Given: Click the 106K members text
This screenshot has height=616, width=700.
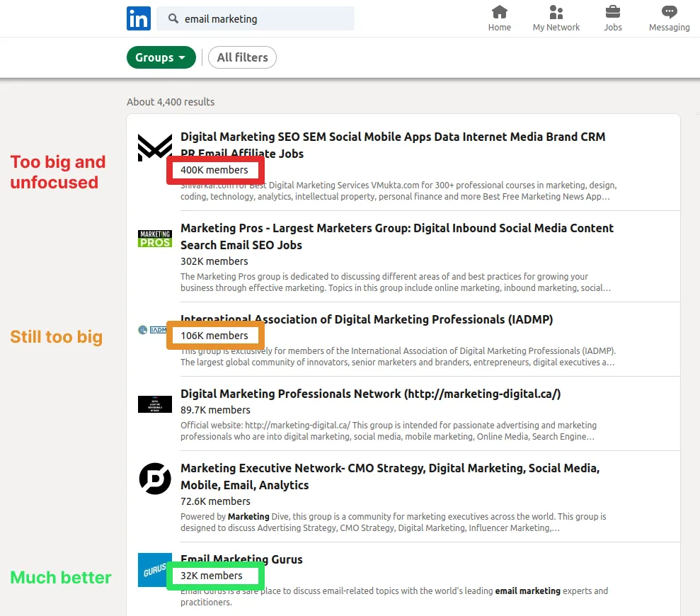Looking at the screenshot, I should pos(214,336).
